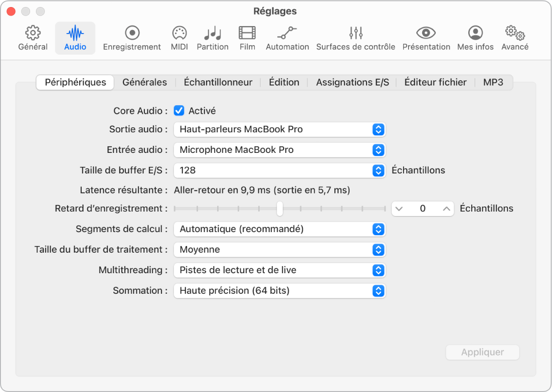Open the Automation settings pane
552x392 pixels.
tap(287, 38)
